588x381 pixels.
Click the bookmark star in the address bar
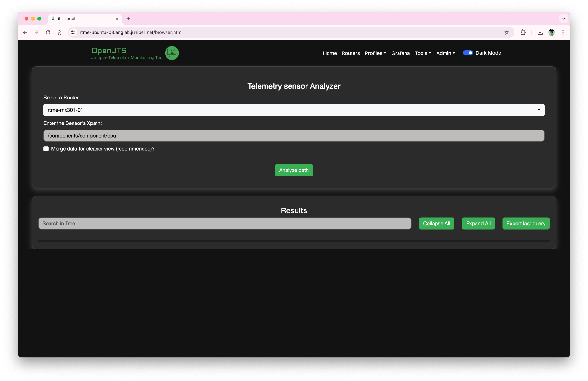(x=507, y=32)
